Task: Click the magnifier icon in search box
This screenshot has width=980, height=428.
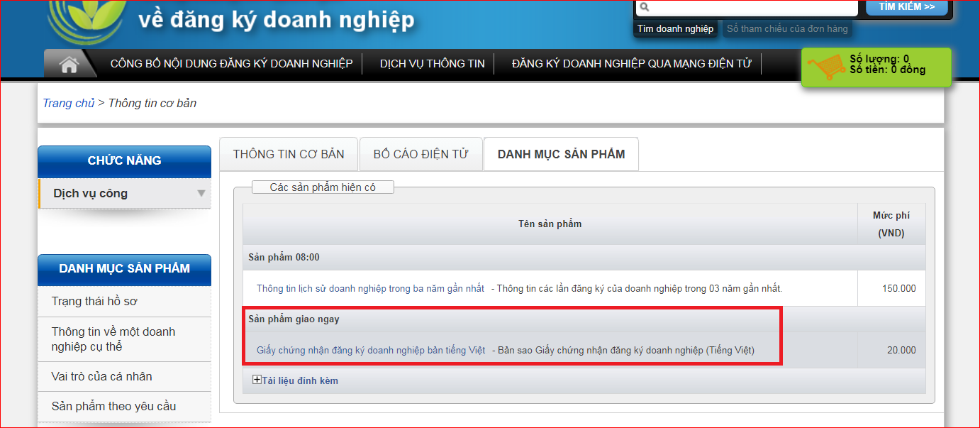Action: tap(643, 9)
